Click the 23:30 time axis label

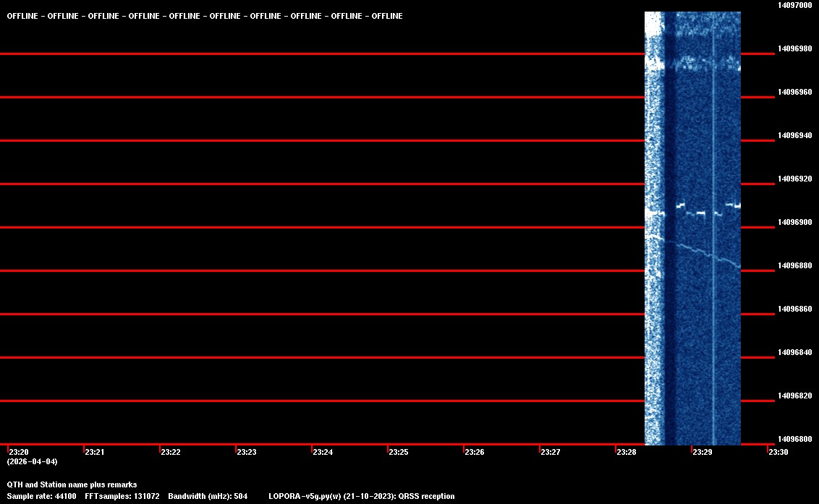coord(778,453)
